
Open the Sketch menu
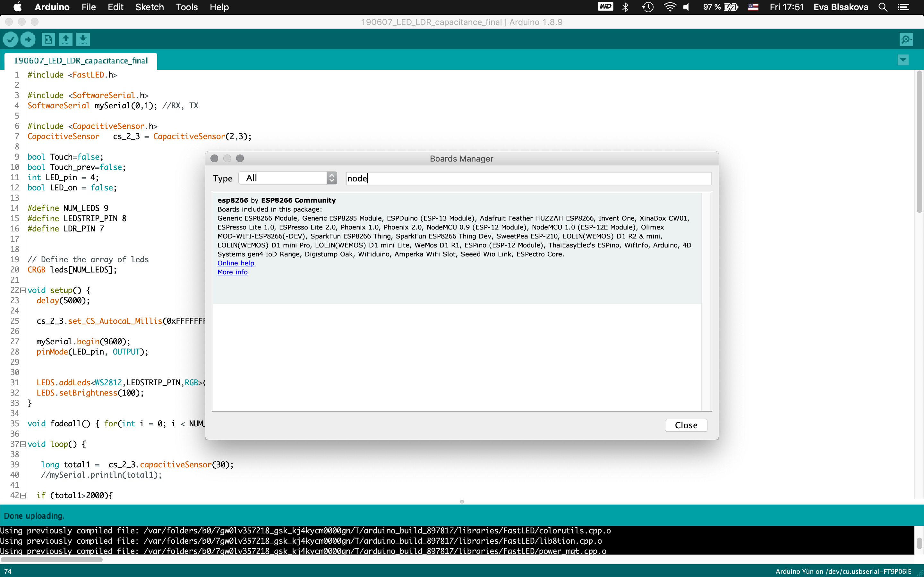point(149,7)
